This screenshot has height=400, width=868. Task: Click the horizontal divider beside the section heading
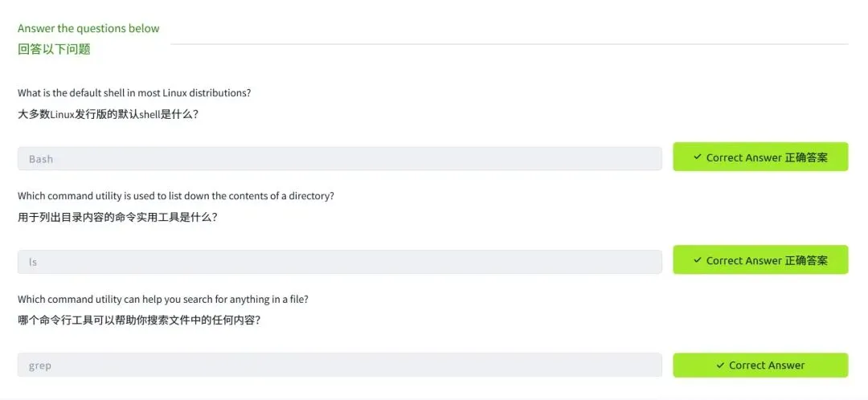click(510, 43)
